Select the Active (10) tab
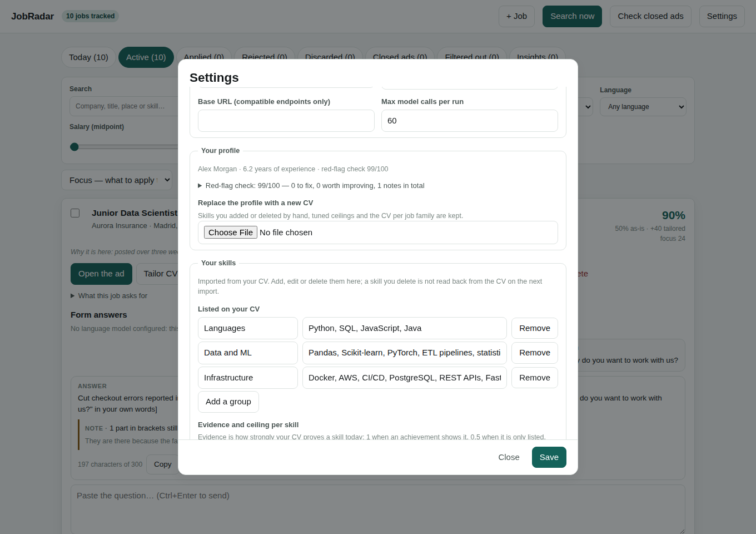756x534 pixels. (146, 57)
